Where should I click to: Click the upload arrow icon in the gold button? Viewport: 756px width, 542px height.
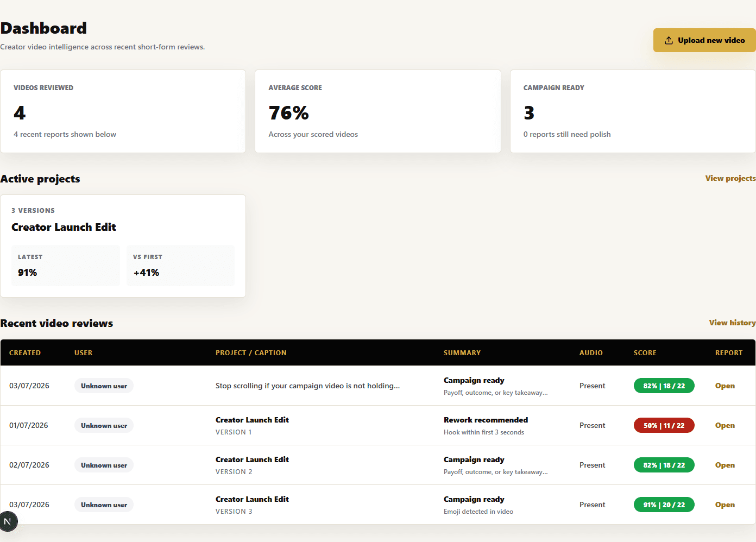click(x=669, y=40)
